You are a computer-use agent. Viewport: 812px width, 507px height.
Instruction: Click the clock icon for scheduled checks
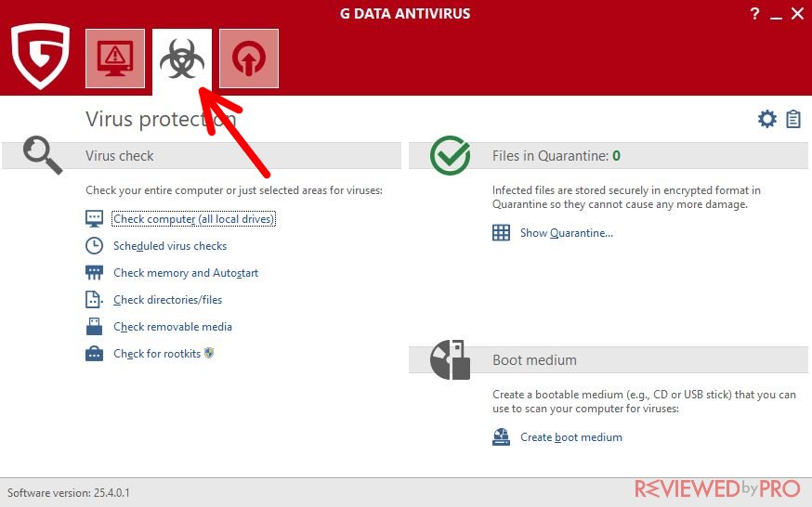tap(94, 246)
